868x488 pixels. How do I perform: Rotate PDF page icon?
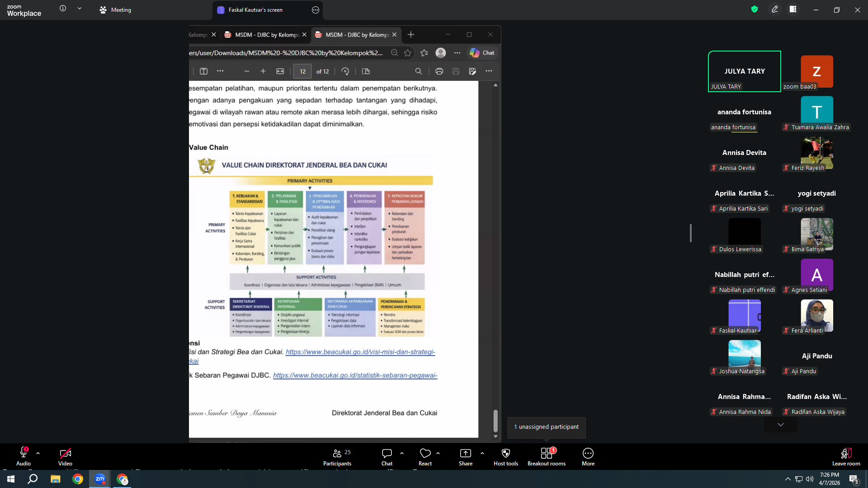[x=345, y=71]
